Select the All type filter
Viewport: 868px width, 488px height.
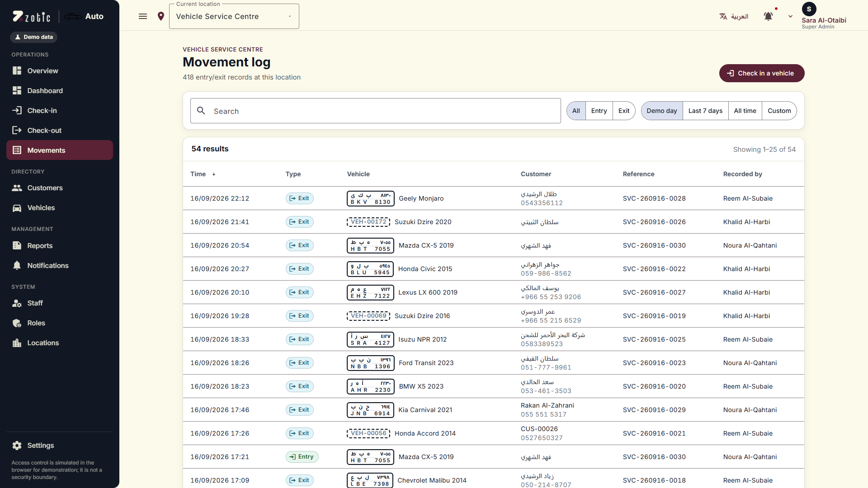(576, 111)
